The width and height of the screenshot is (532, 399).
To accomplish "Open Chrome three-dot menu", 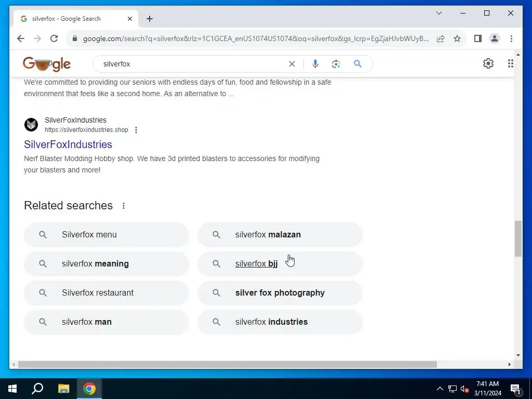I will 511,38.
